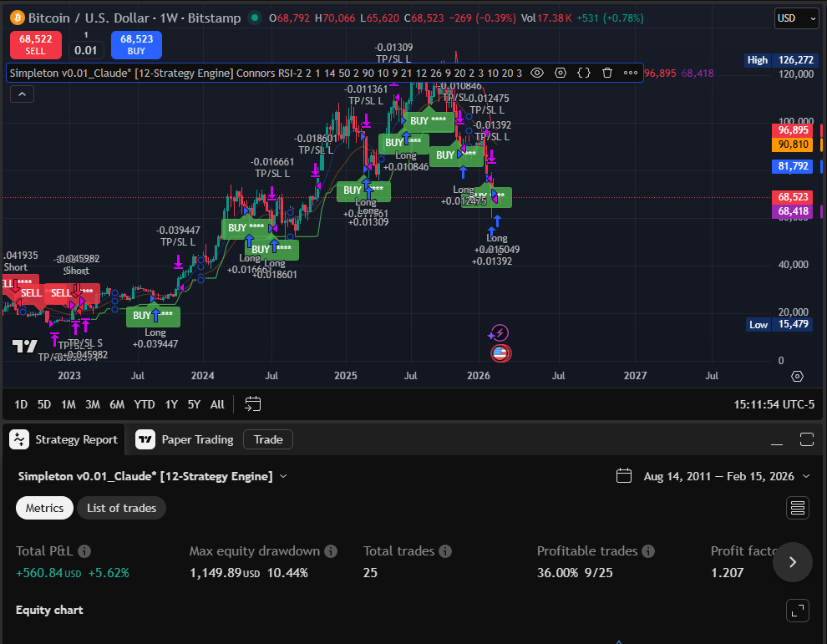Open price scale settings gear icon
Image resolution: width=827 pixels, height=644 pixels.
click(798, 376)
